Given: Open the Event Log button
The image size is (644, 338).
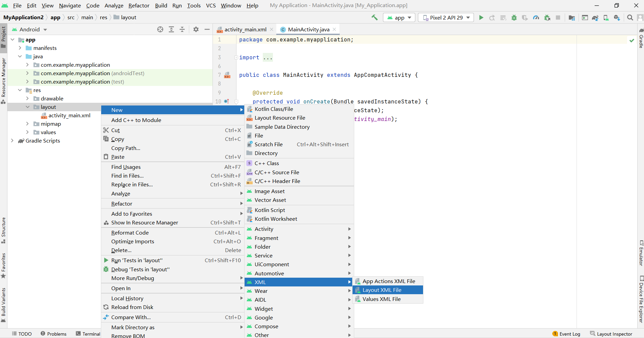Looking at the screenshot, I should tap(566, 334).
